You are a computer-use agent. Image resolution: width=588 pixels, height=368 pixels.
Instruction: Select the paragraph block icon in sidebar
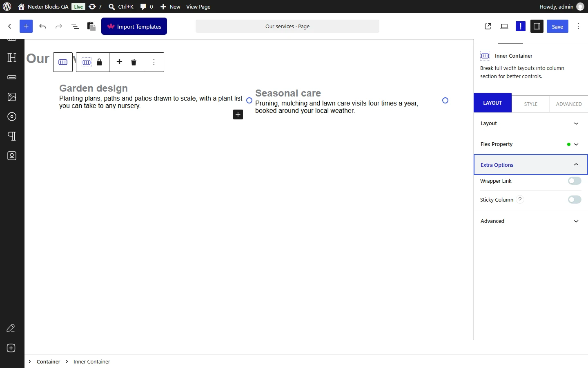pos(12,136)
